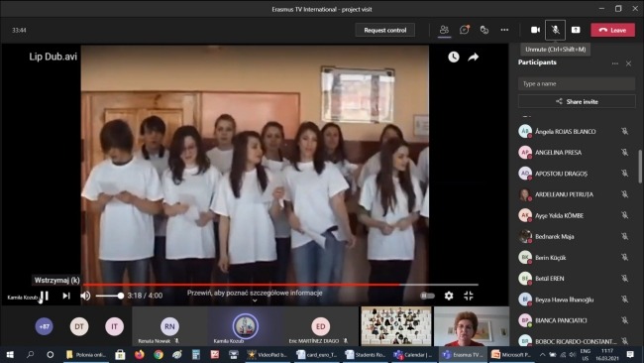Click muted mic icon for Angela ROJAS BLANCO
The width and height of the screenshot is (644, 363).
pyautogui.click(x=624, y=131)
